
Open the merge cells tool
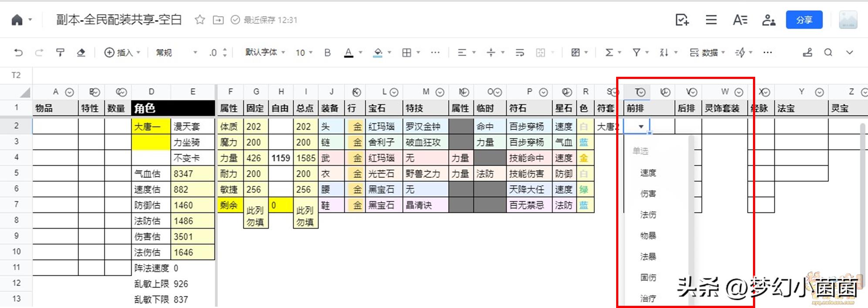[x=540, y=53]
